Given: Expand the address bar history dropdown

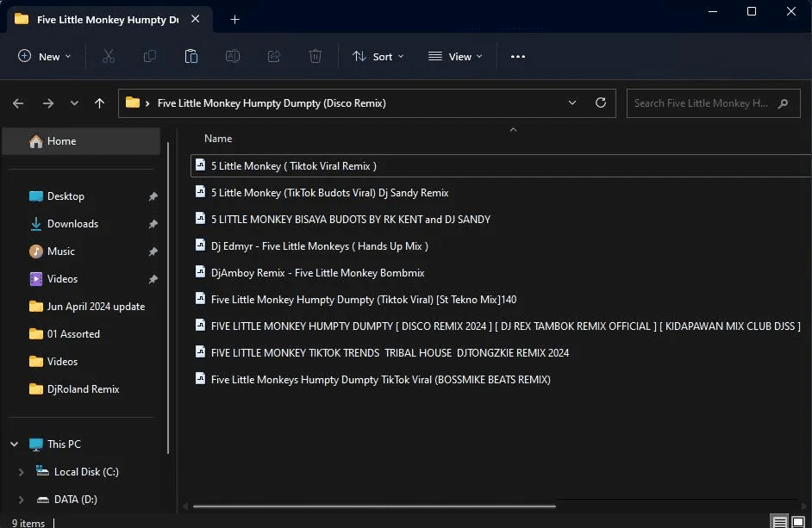Looking at the screenshot, I should [572, 103].
